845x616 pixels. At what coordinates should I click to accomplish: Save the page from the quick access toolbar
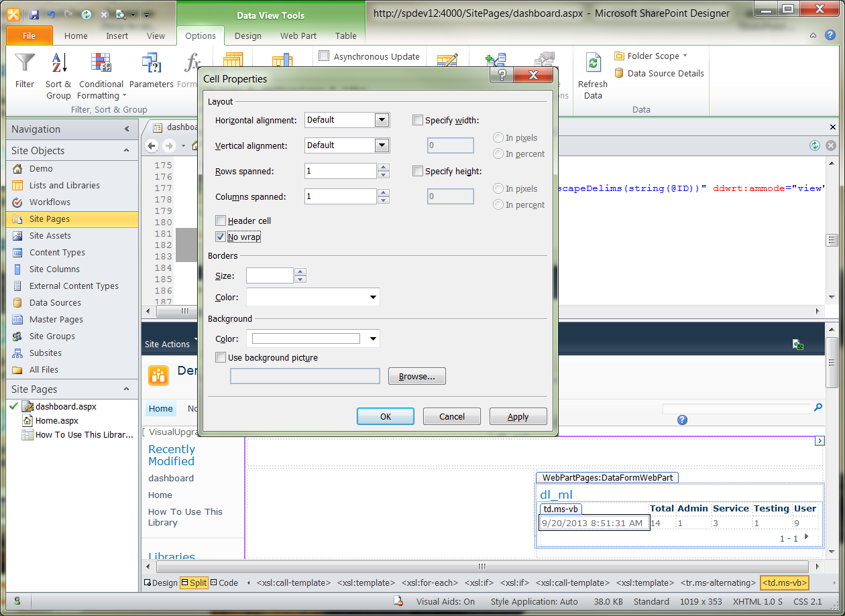[x=34, y=14]
